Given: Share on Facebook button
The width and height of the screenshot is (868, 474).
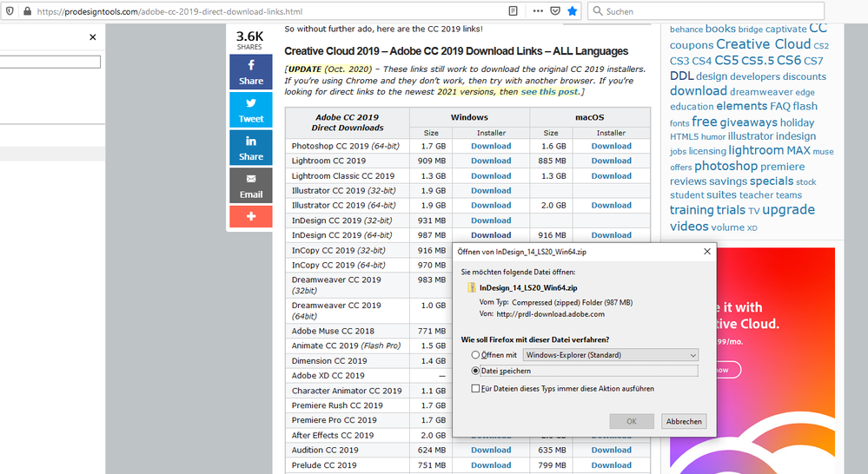Looking at the screenshot, I should (x=251, y=72).
